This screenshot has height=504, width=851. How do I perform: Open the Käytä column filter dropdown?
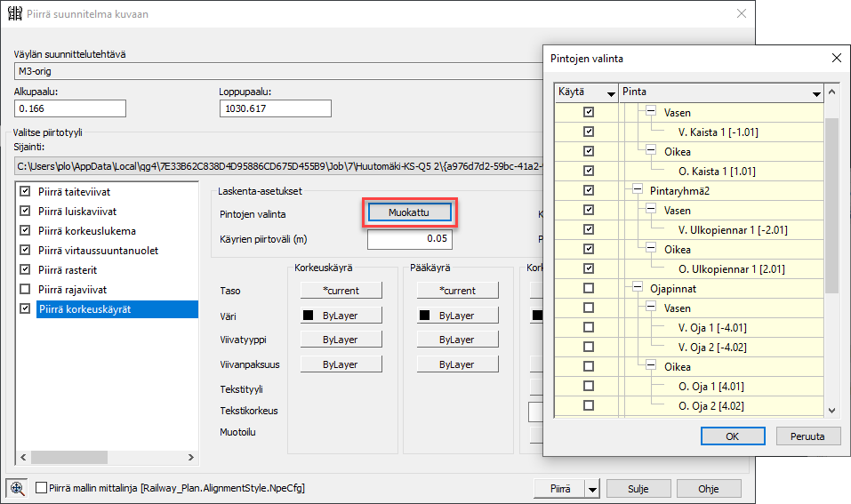(x=611, y=94)
